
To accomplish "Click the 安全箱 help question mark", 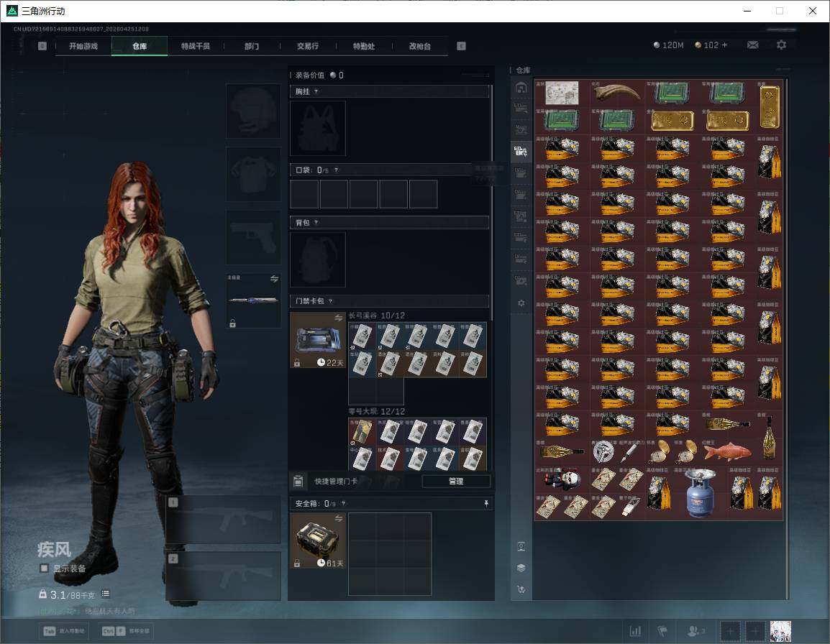I will [344, 504].
